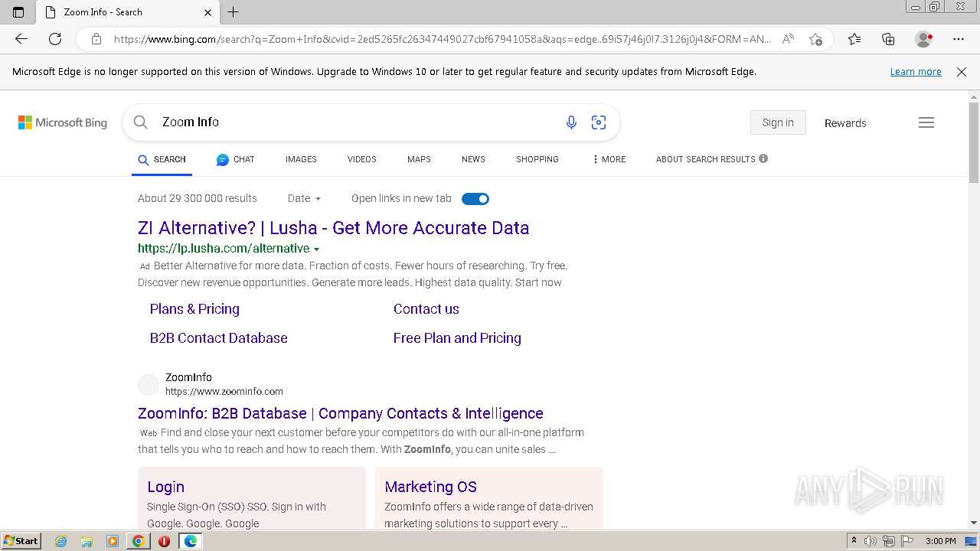Image resolution: width=980 pixels, height=551 pixels.
Task: Open File Explorer from the taskbar
Action: (x=87, y=541)
